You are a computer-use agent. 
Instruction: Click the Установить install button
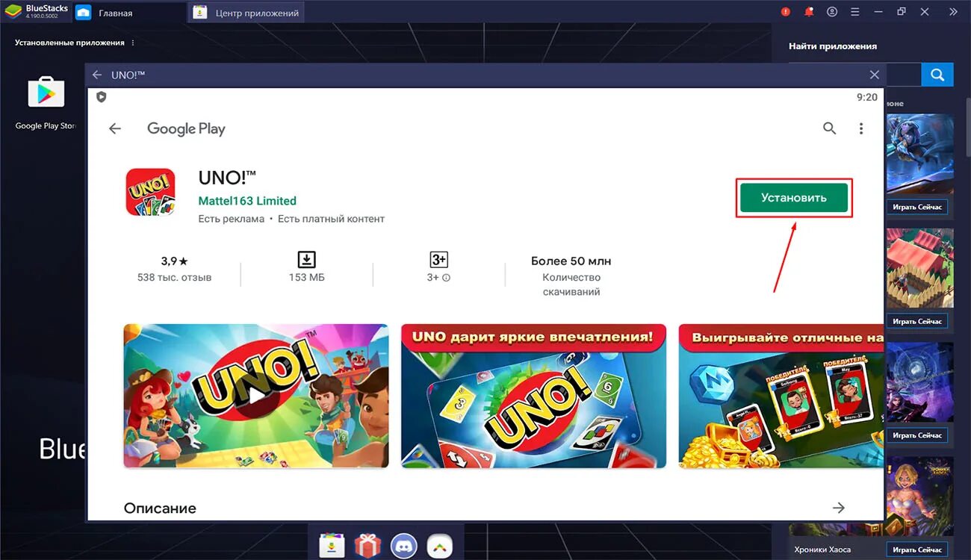coord(794,198)
